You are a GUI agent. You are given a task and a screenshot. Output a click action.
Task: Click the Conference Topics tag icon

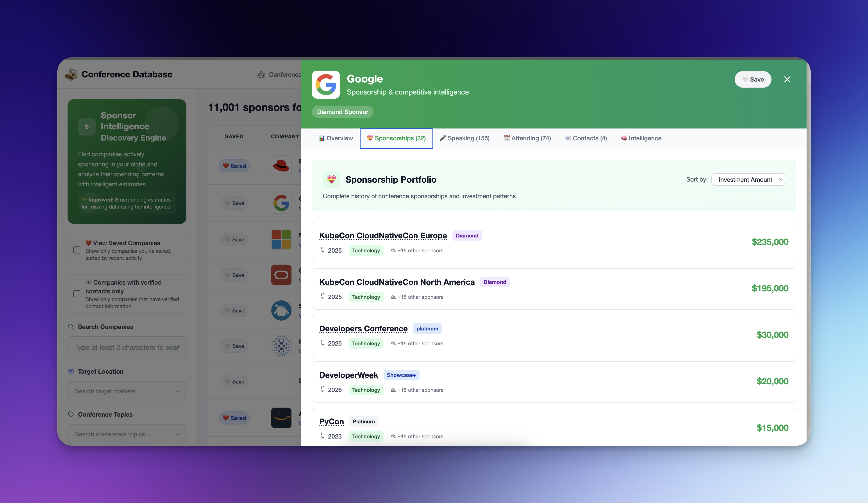[x=71, y=414]
